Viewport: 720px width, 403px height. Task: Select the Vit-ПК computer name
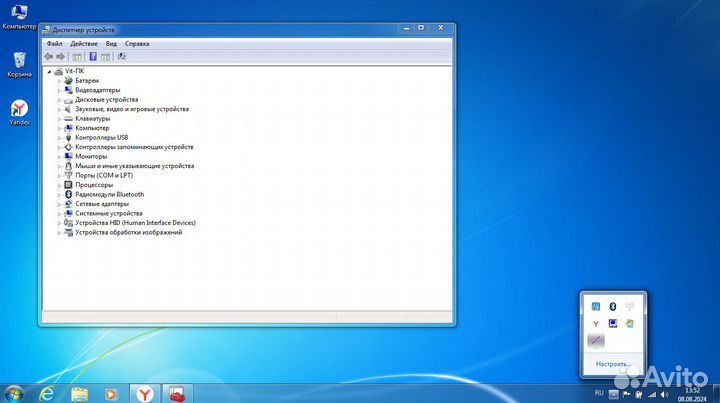(74, 71)
